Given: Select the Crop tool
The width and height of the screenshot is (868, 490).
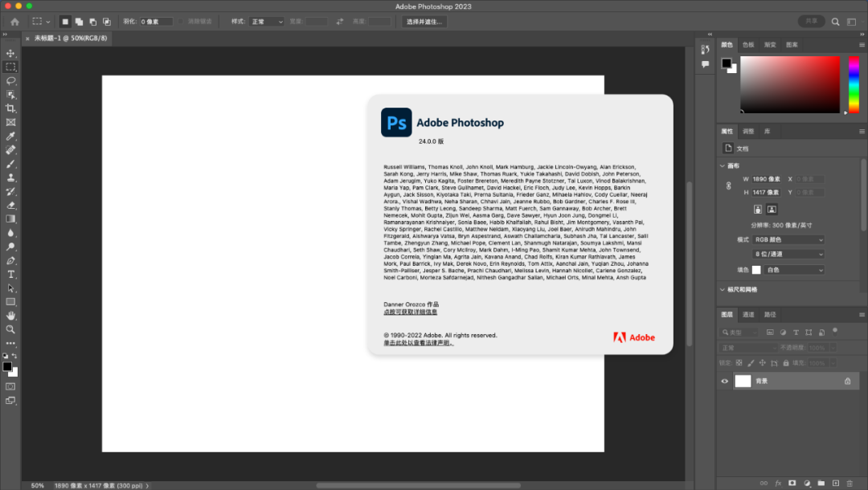Looking at the screenshot, I should 10,108.
